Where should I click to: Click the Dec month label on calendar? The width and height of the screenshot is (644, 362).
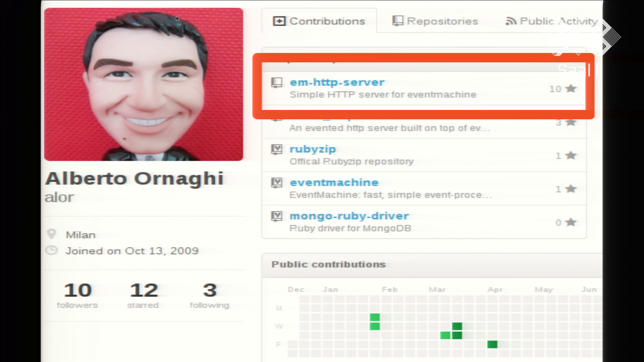(x=296, y=290)
